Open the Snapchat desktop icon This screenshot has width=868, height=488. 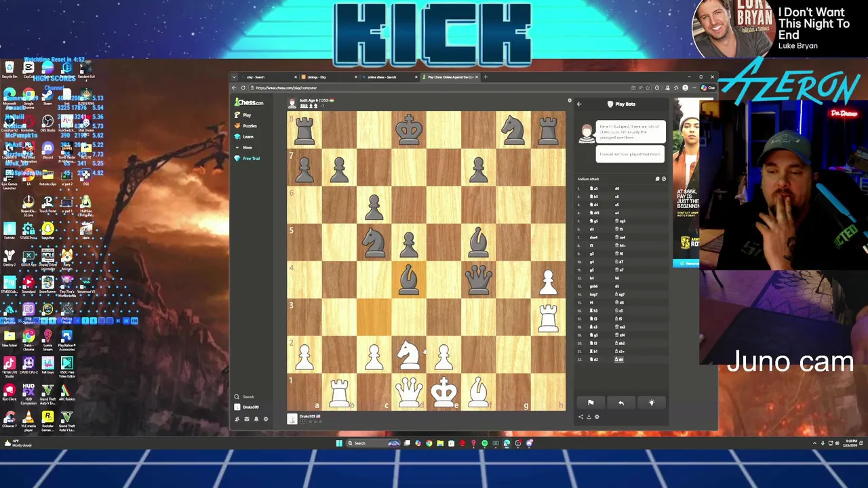point(47,231)
